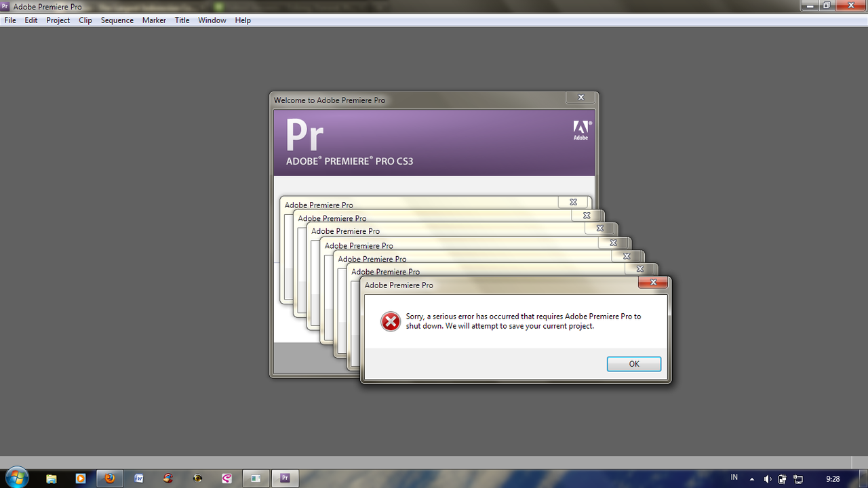Open the Sequence menu
This screenshot has width=868, height=488.
coord(117,20)
